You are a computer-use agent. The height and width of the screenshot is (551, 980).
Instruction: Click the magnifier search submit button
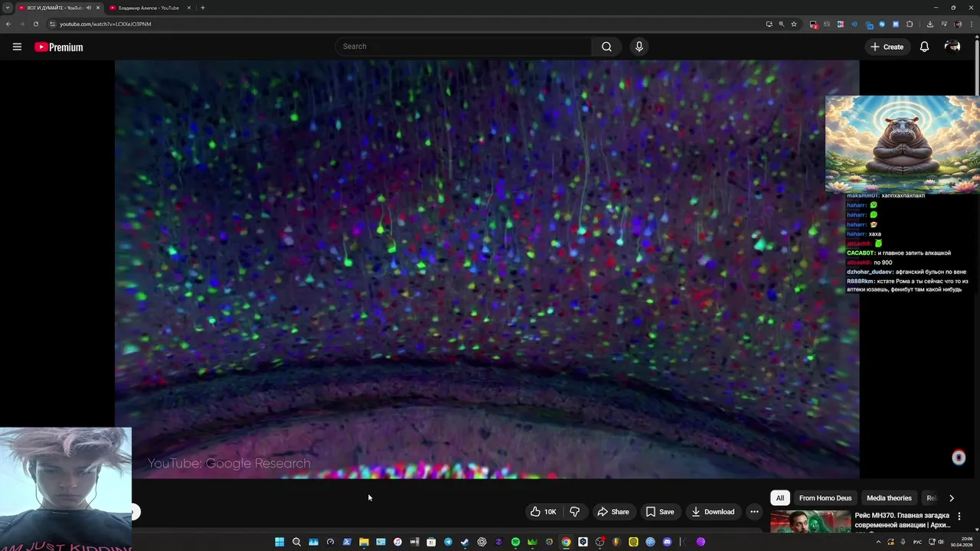[x=606, y=47]
